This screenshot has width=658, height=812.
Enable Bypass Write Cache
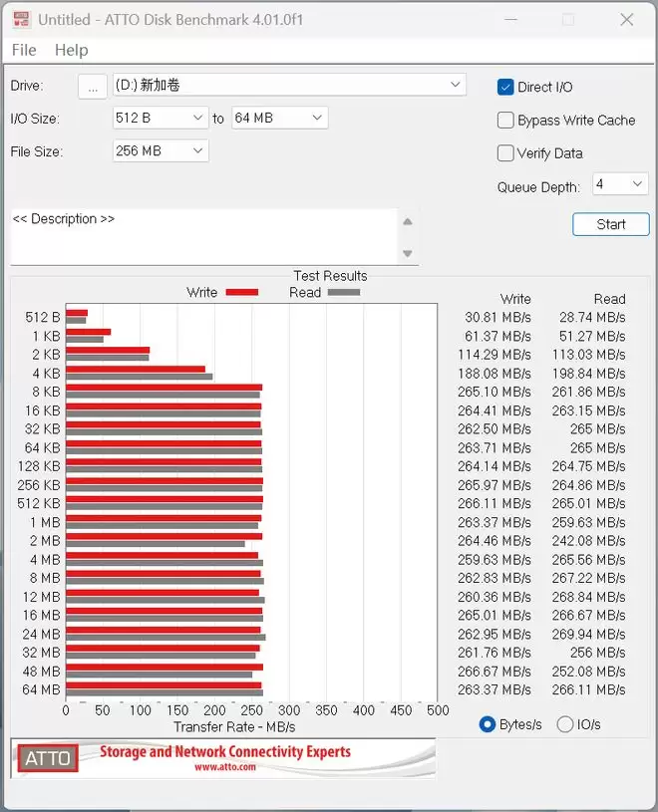[x=505, y=121]
